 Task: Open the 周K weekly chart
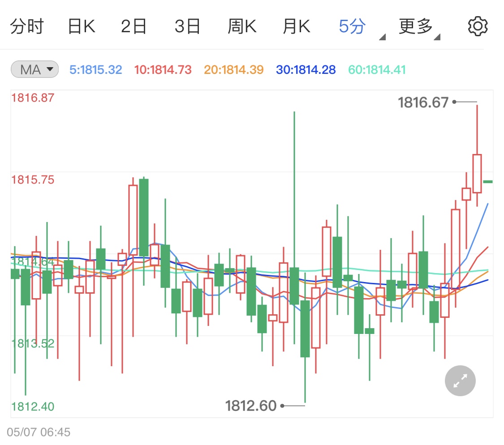click(242, 27)
